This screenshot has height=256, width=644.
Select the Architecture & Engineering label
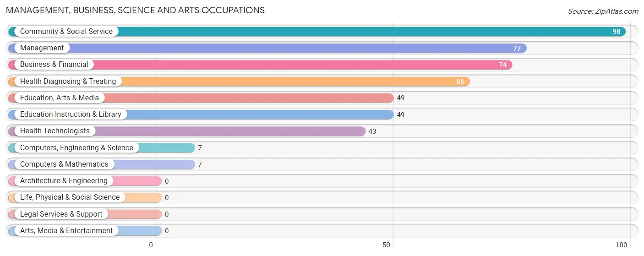[x=64, y=181]
